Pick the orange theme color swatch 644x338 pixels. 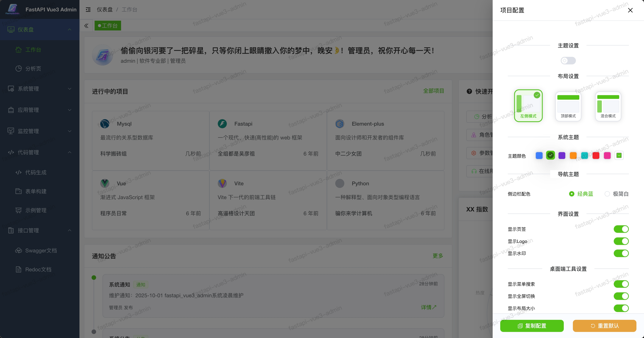(x=573, y=156)
